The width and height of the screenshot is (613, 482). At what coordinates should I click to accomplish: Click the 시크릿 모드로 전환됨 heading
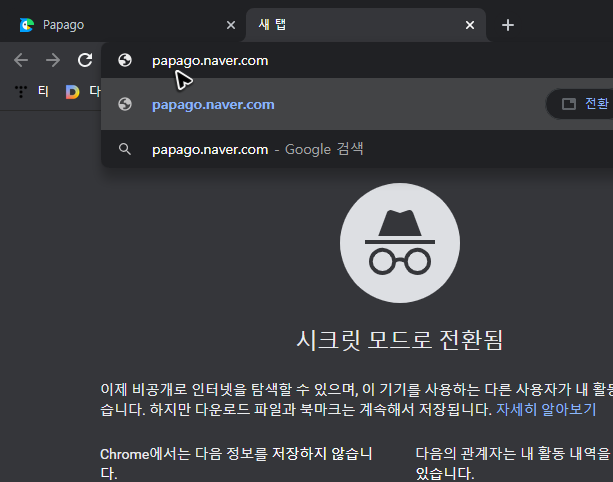(x=400, y=340)
